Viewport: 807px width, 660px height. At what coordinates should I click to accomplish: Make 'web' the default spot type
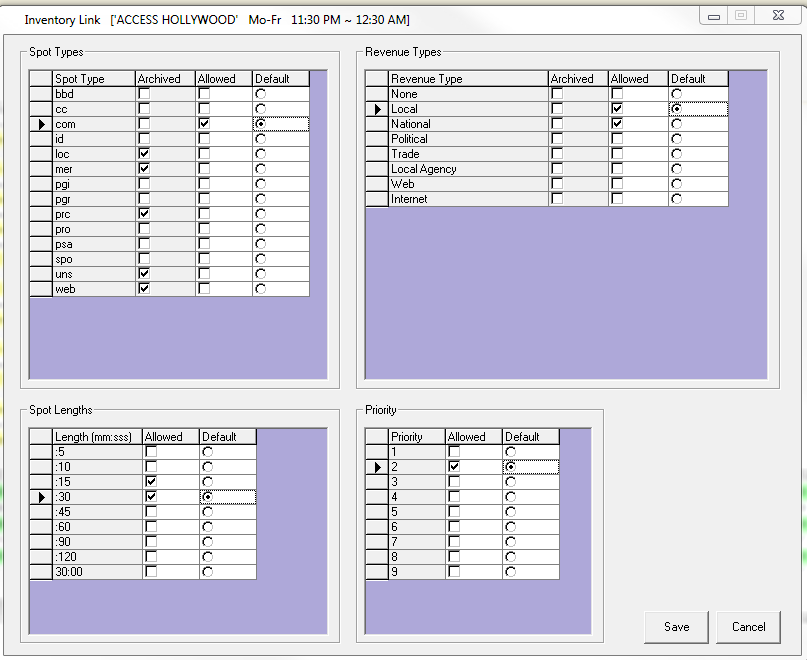[x=261, y=289]
